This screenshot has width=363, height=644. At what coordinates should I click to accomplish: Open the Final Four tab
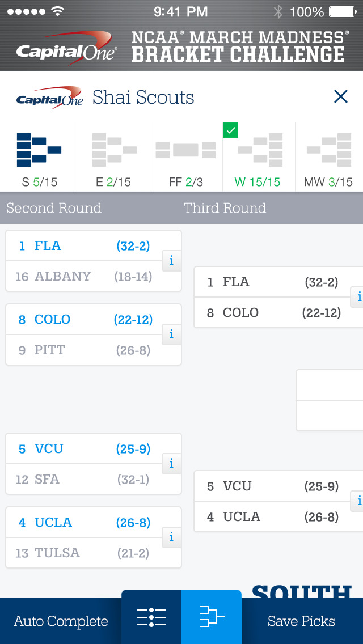point(186,157)
